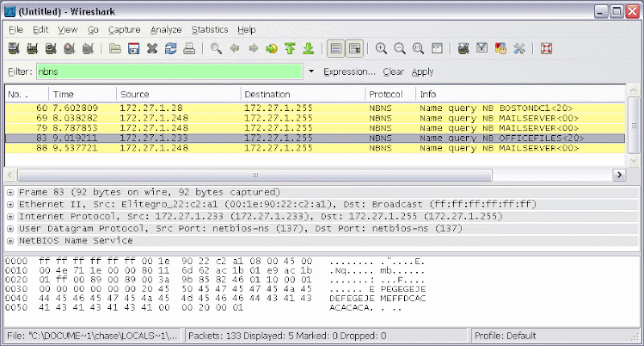The image size is (644, 346).
Task: Open help with lifebuoy icon
Action: point(547,49)
